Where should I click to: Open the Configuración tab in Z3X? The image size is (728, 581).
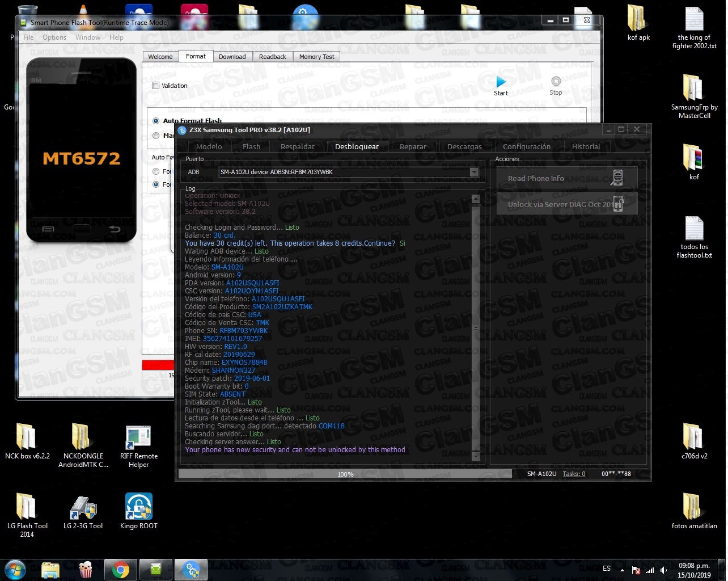click(527, 146)
